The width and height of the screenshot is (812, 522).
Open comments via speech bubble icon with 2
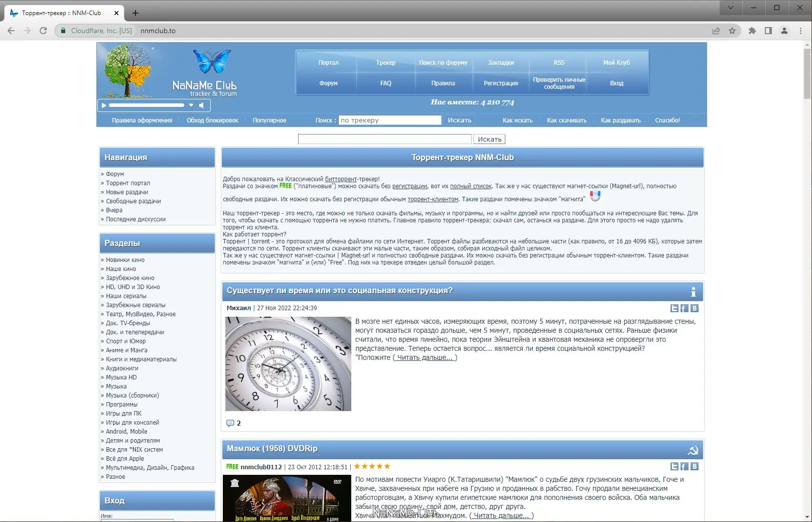(230, 423)
